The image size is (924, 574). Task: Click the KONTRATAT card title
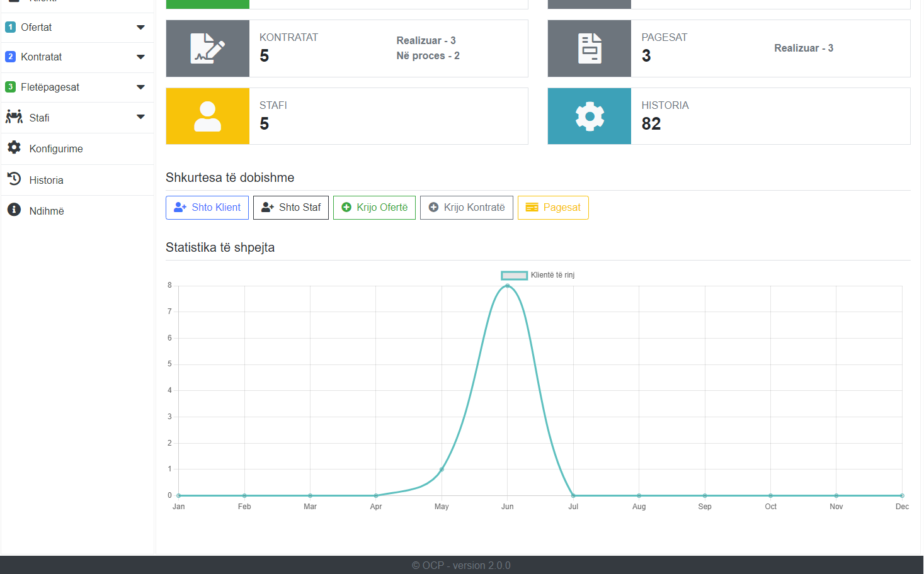pyautogui.click(x=288, y=37)
